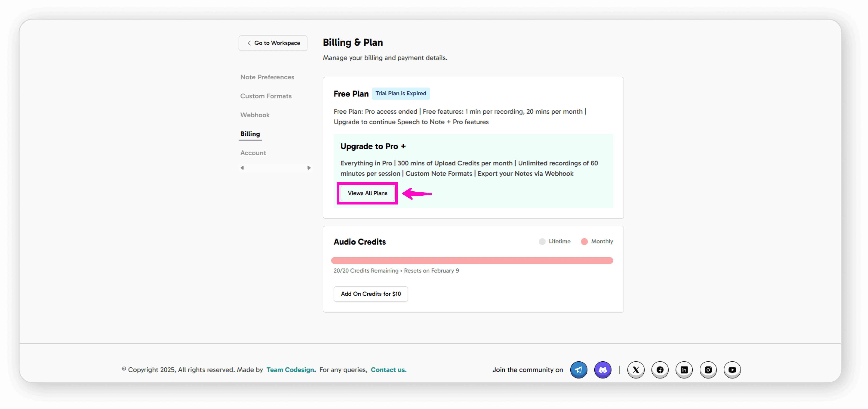Click Add On Credits for $10
The height and width of the screenshot is (409, 868).
point(371,294)
